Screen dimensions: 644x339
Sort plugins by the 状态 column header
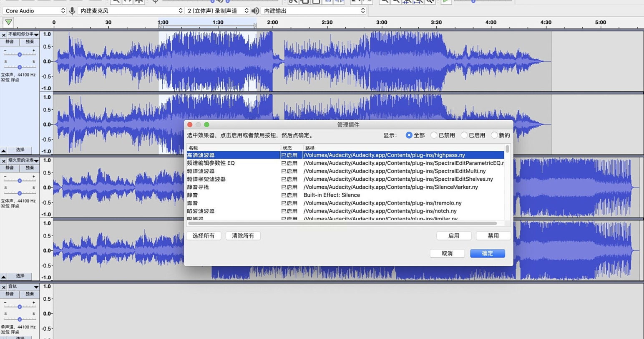coord(287,148)
